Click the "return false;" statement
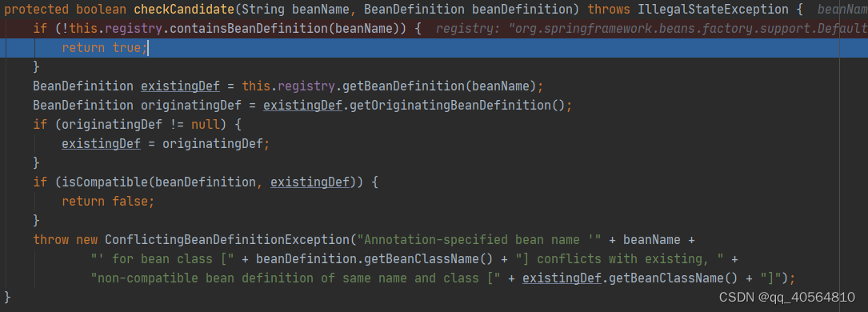Viewport: 868px width, 312px height. tap(108, 202)
